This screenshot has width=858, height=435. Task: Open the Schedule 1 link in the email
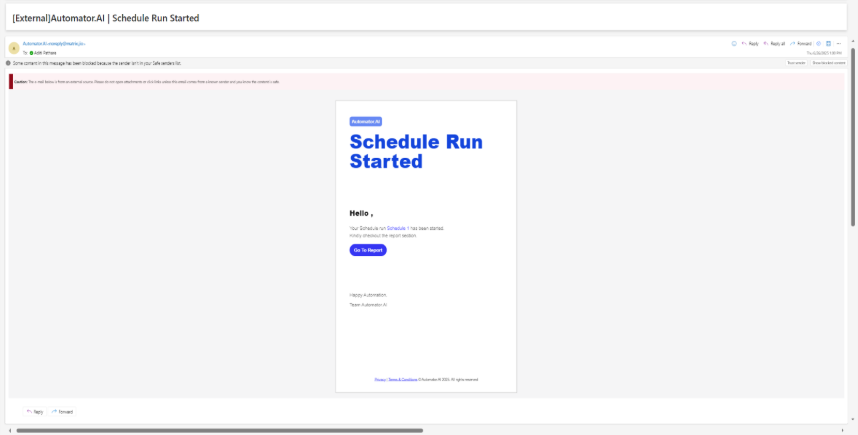click(398, 228)
